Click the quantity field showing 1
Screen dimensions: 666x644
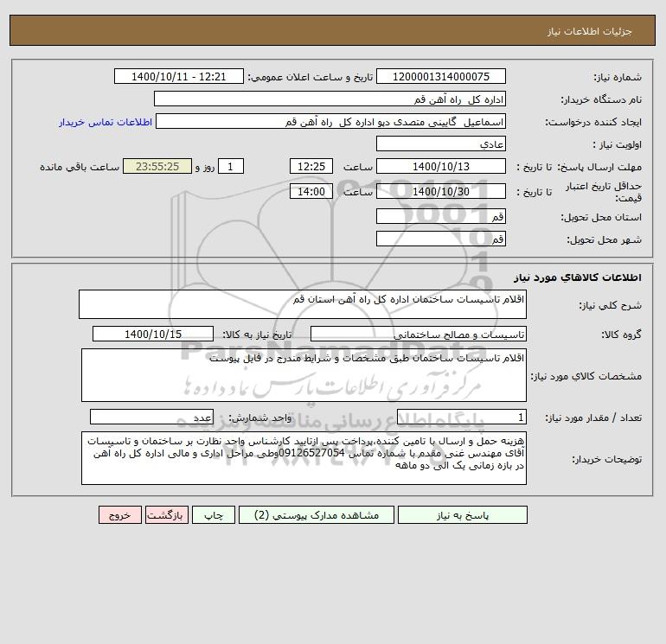pos(462,418)
